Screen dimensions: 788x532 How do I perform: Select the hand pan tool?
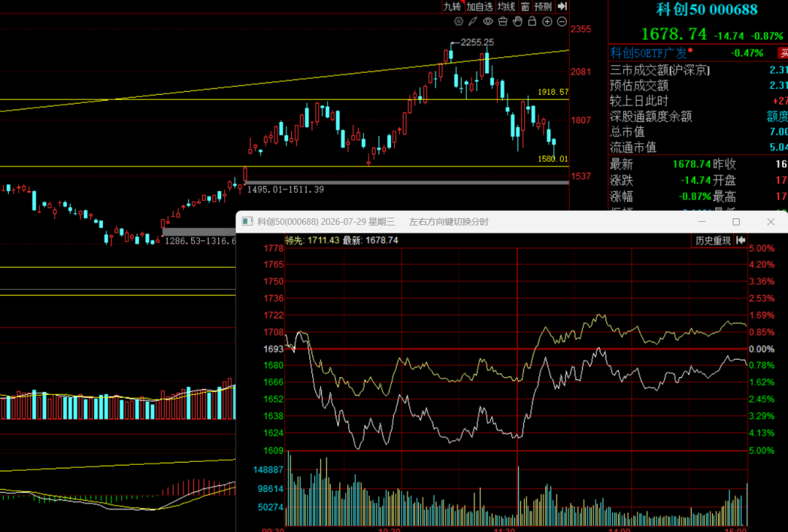coord(517,21)
